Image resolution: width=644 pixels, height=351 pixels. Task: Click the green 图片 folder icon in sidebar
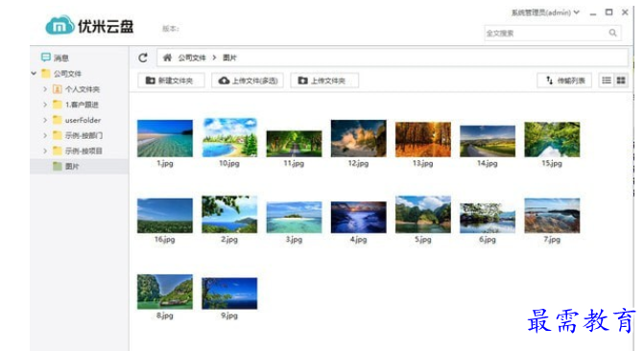pyautogui.click(x=58, y=166)
